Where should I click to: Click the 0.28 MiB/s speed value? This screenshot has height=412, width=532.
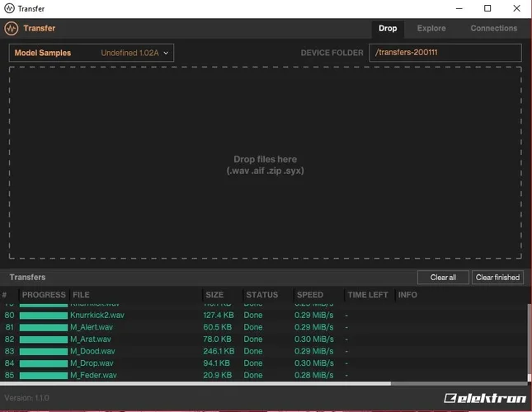pyautogui.click(x=314, y=376)
